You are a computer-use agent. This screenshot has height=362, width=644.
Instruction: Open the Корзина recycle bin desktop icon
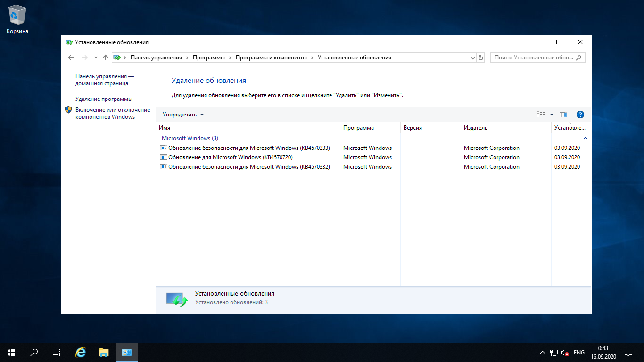(17, 20)
